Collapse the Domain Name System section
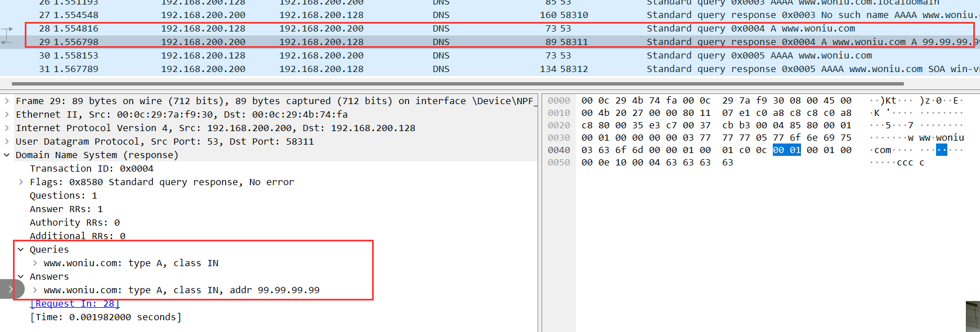 pos(7,155)
